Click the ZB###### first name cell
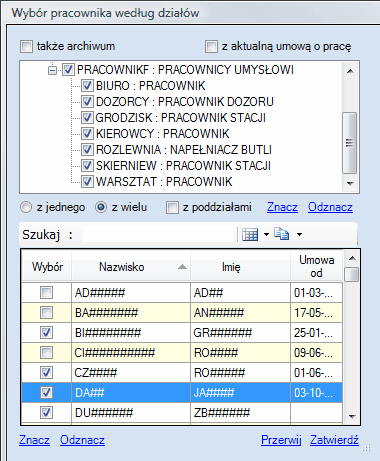Viewport: 380px width, 461px height. [x=240, y=413]
